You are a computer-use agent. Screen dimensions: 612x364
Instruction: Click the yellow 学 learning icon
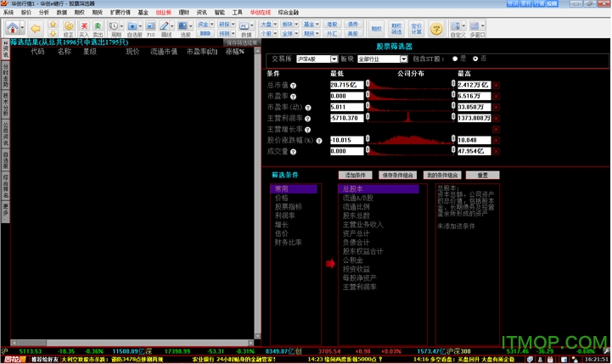point(436,29)
